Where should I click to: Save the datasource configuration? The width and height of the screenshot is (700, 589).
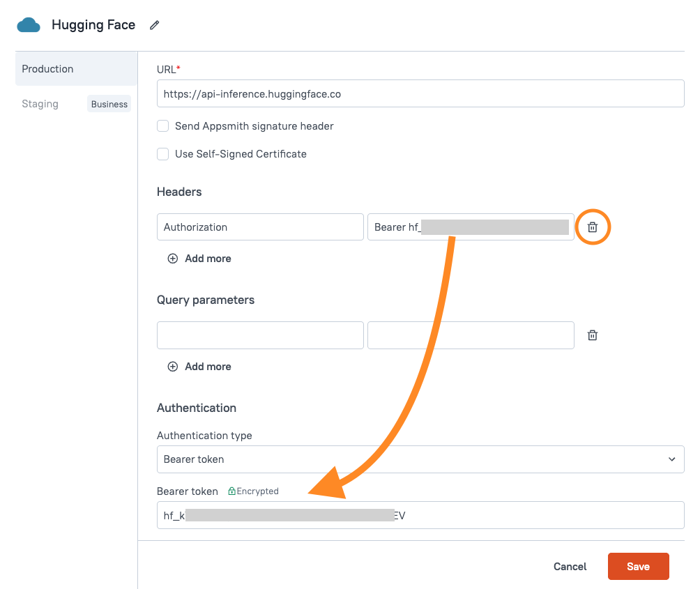point(638,567)
